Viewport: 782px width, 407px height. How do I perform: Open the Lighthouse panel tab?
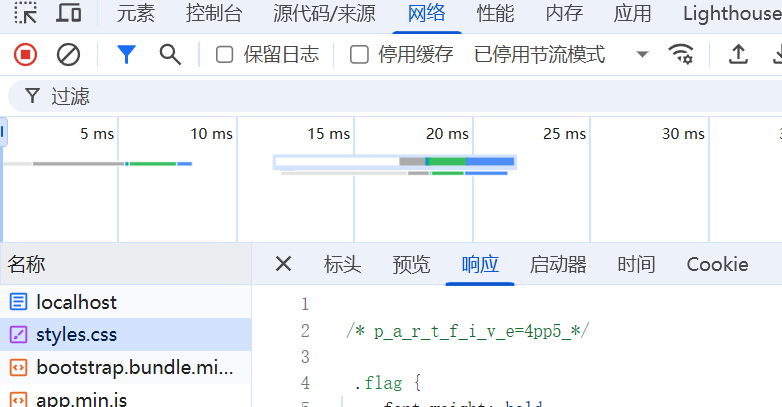pos(732,13)
